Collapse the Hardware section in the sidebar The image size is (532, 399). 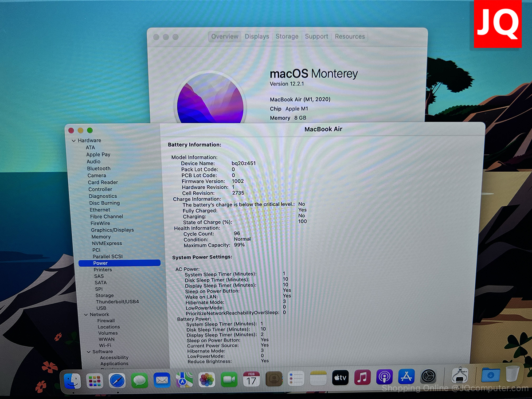pyautogui.click(x=74, y=141)
